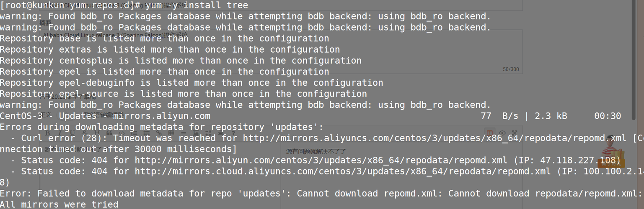Toggle the orange split-view editor mode
This screenshot has width=644, height=209.
point(489,133)
